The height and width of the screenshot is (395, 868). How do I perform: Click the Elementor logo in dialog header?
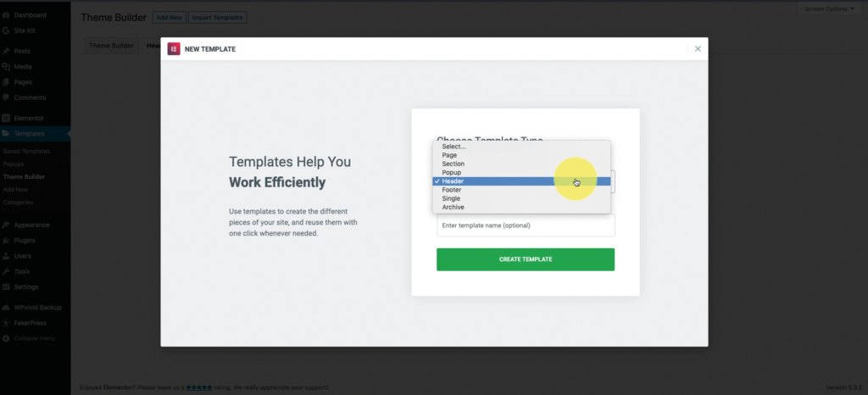tap(174, 48)
